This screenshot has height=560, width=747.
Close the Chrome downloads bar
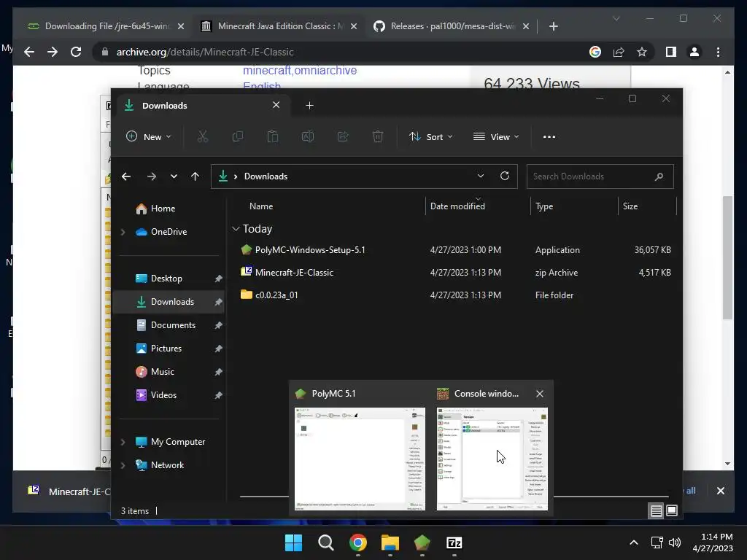(720, 491)
